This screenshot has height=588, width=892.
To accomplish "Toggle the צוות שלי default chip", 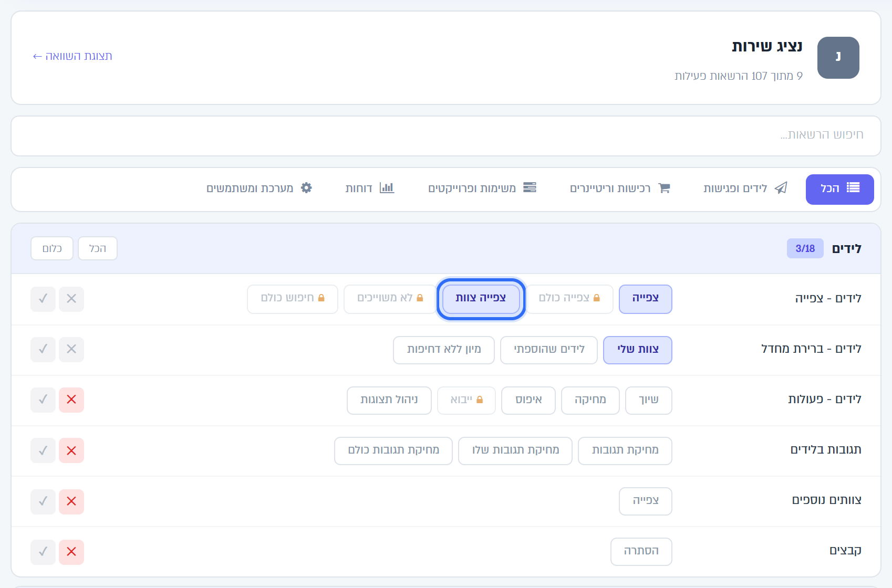I will (638, 350).
